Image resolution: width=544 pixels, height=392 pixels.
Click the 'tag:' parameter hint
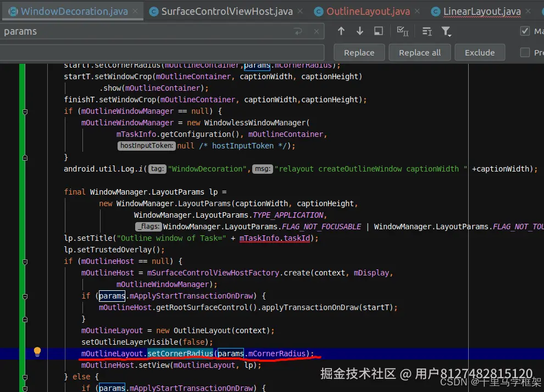(x=157, y=169)
